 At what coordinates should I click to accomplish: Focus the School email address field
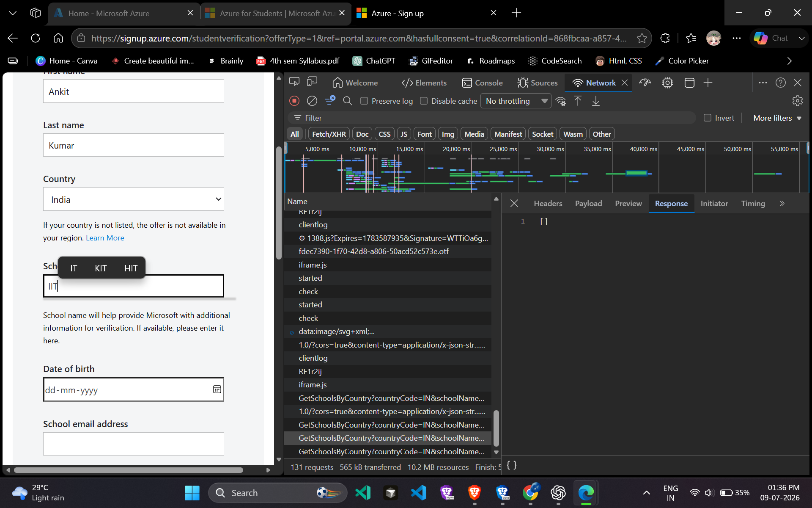pos(134,444)
